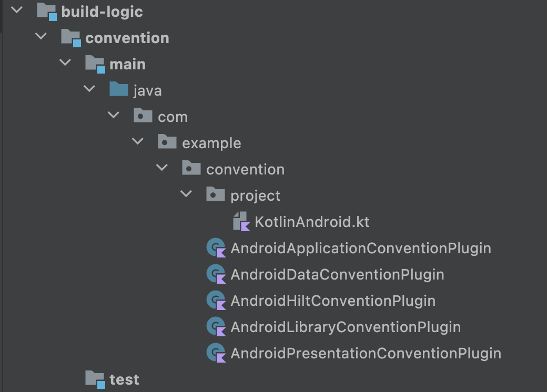Image resolution: width=547 pixels, height=392 pixels.
Task: Click the convention module folder icon
Action: (70, 38)
